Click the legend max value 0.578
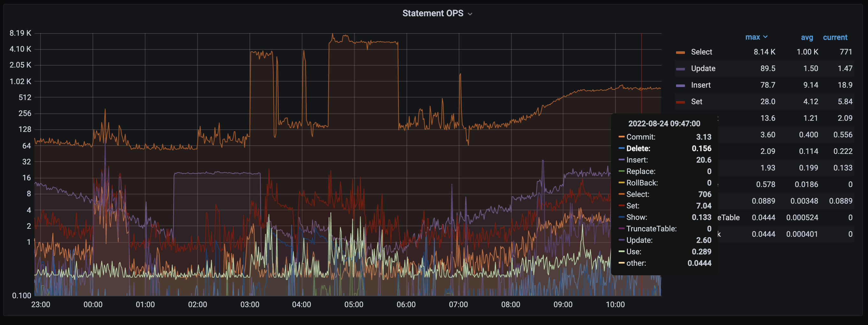 [x=766, y=184]
